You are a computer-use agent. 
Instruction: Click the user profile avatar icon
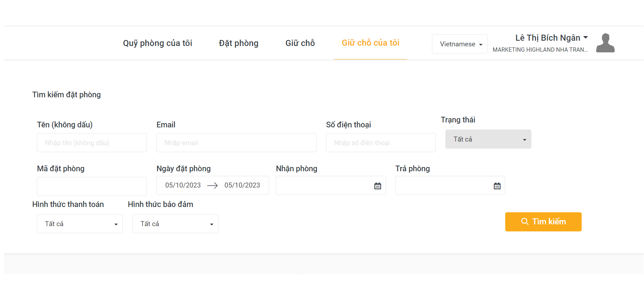click(x=605, y=43)
